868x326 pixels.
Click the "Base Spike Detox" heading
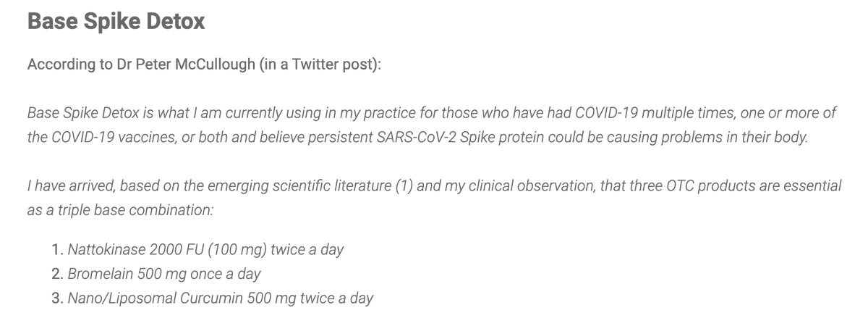click(116, 22)
